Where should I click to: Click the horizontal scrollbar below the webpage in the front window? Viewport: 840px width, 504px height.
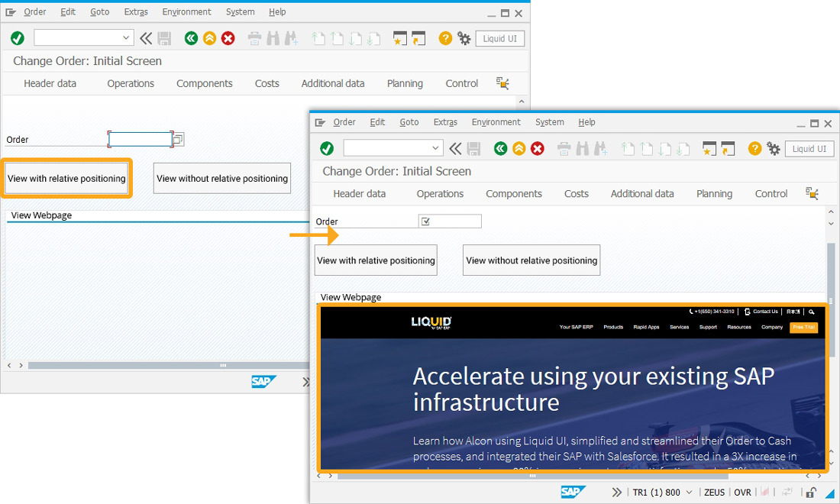pos(532,476)
